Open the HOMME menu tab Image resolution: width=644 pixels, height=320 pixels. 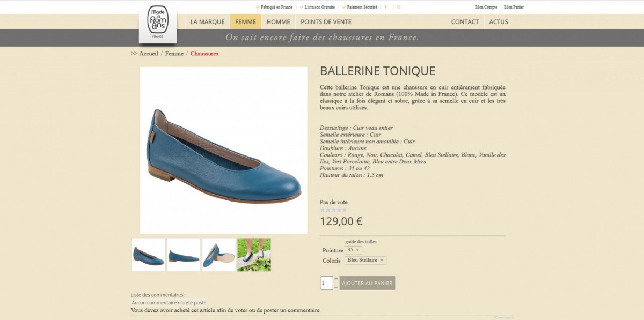click(x=278, y=21)
